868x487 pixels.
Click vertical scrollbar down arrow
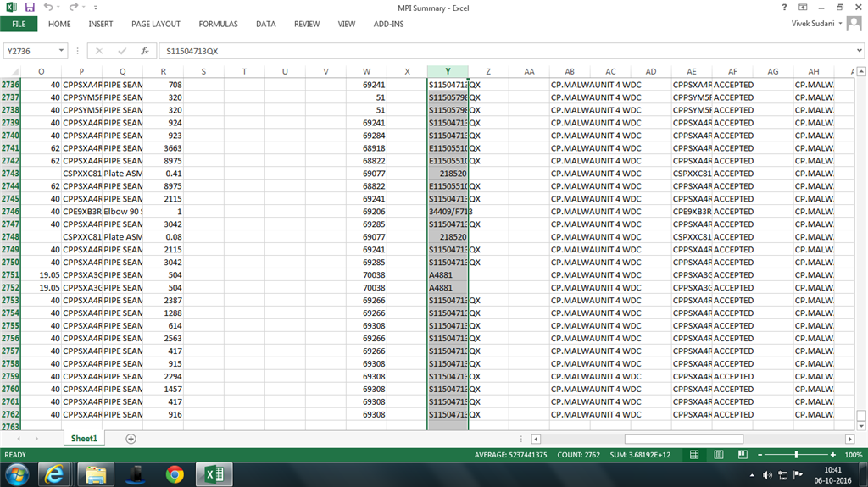coord(861,426)
